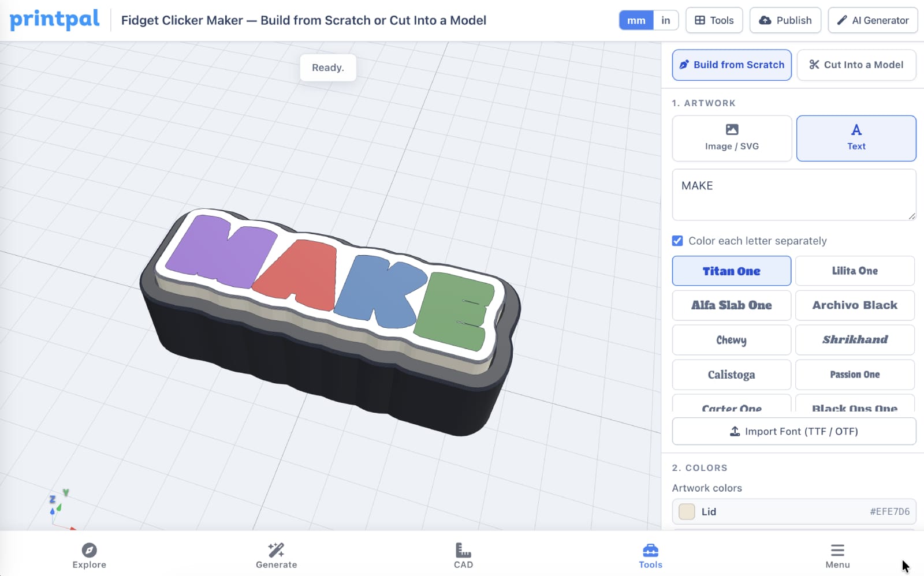Select the Lilita One font

pyautogui.click(x=855, y=271)
